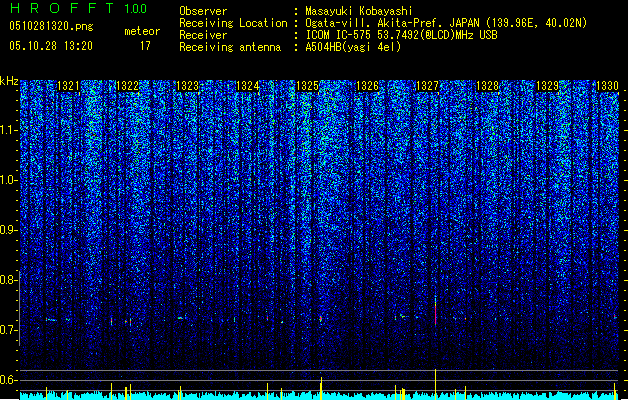
Task: Click the 0.6 kHz axis label
Action: pyautogui.click(x=9, y=380)
